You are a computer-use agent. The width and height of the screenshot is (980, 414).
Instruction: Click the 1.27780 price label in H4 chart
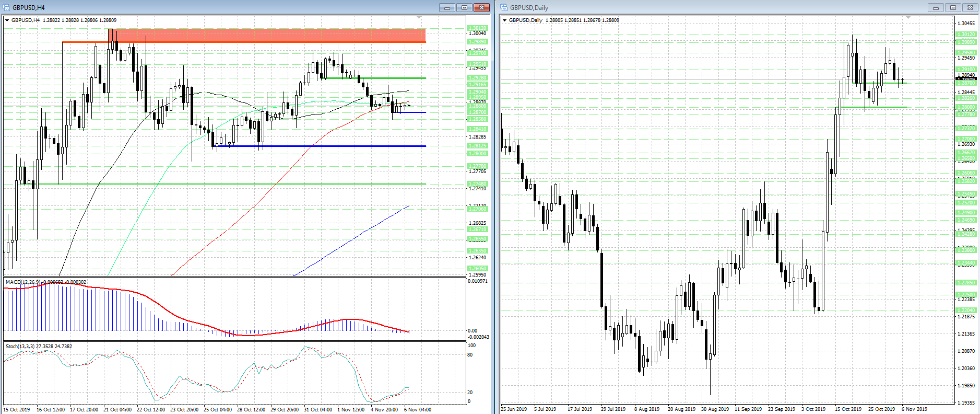click(477, 166)
